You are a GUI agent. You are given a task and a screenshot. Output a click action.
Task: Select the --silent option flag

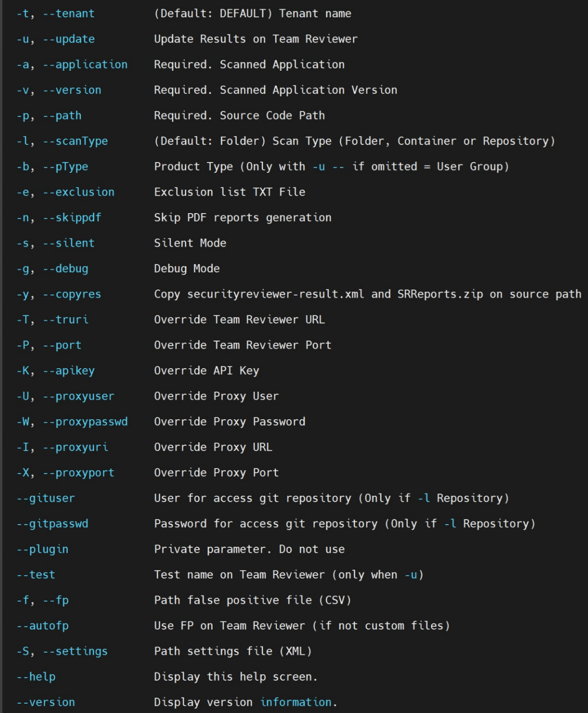[68, 243]
